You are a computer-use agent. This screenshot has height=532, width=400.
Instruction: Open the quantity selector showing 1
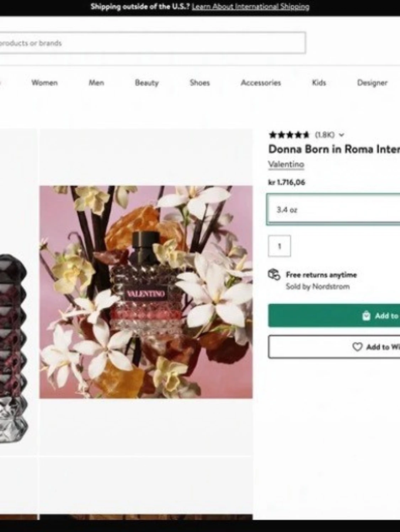(x=279, y=246)
